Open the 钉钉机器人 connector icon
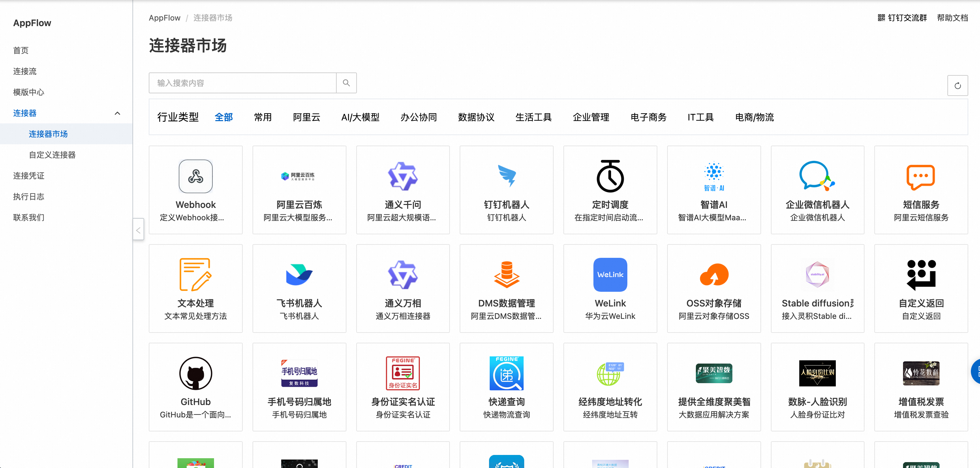 [x=506, y=176]
